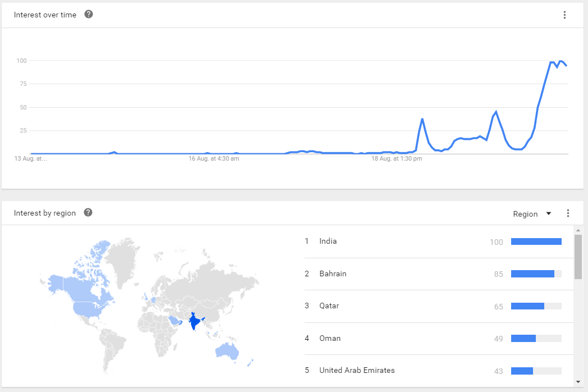Select Bahrain in the region list
This screenshot has width=588, height=392.
click(333, 274)
